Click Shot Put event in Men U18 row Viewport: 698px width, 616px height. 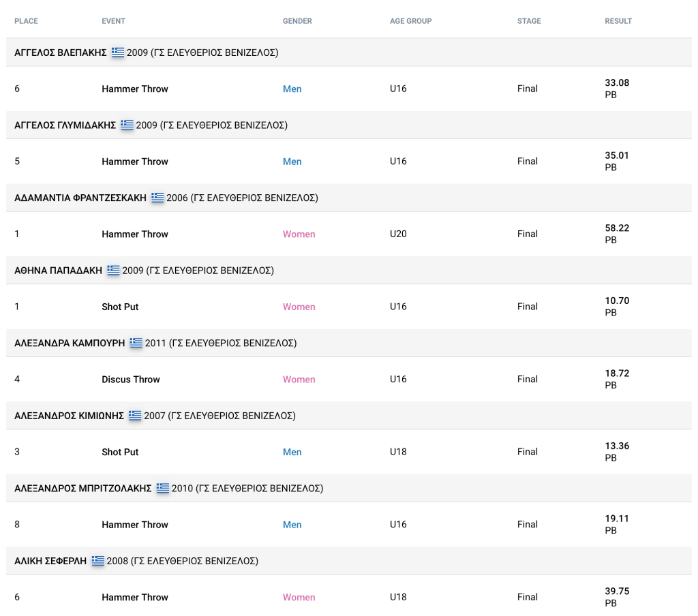[120, 452]
